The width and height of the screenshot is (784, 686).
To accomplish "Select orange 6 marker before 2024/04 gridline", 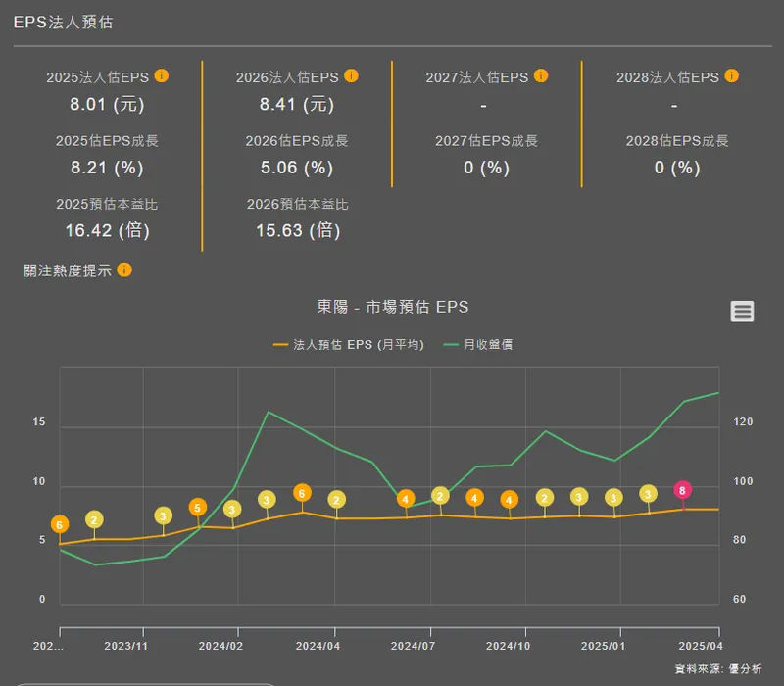I will pyautogui.click(x=302, y=493).
